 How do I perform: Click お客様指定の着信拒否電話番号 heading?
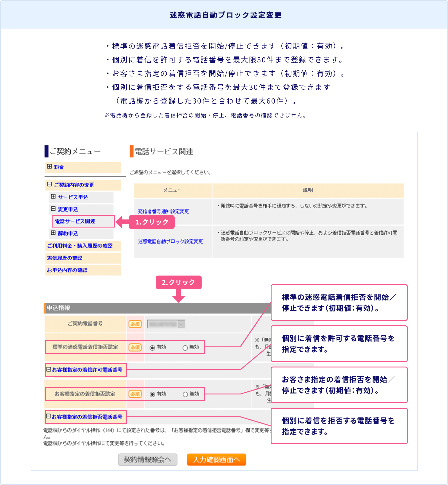pos(87,417)
